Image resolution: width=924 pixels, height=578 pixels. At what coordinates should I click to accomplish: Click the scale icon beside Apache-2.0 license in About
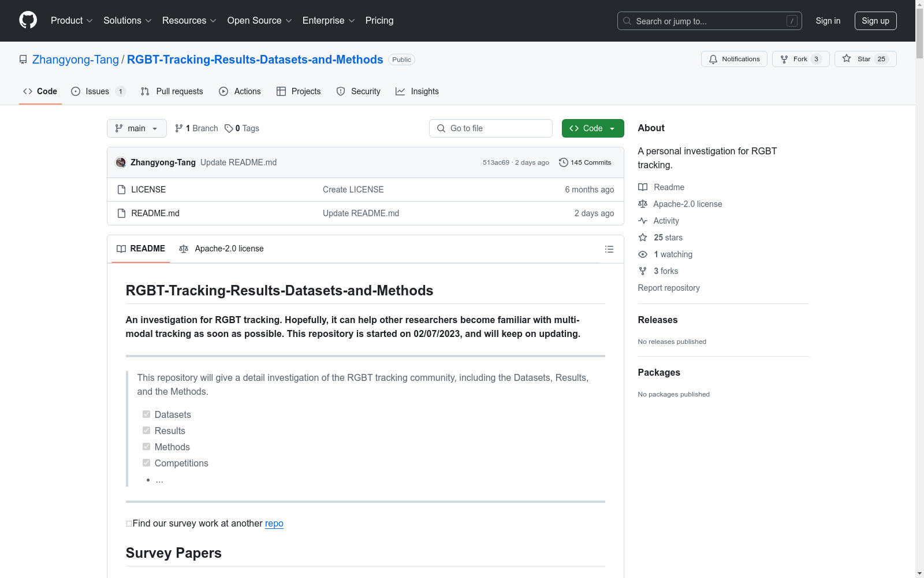643,204
